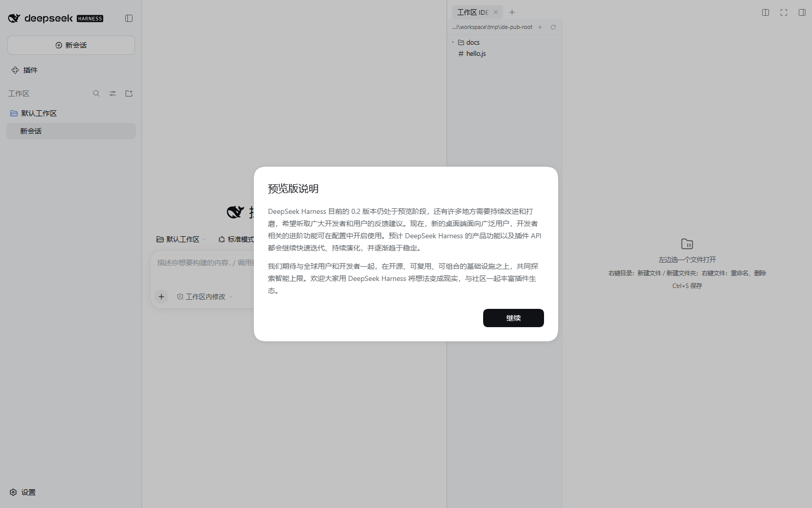Start a new chat with 新会话 button
This screenshot has height=508, width=812.
click(x=71, y=45)
